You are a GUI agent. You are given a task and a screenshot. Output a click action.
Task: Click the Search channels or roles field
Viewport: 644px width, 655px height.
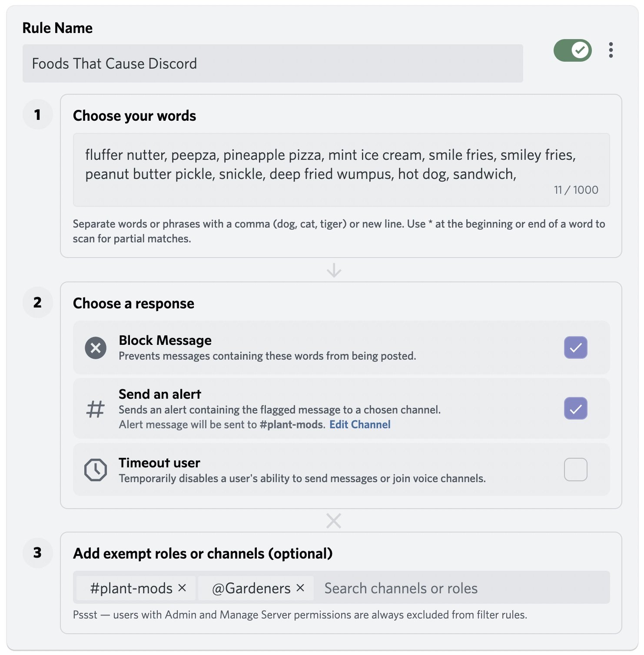tap(461, 588)
